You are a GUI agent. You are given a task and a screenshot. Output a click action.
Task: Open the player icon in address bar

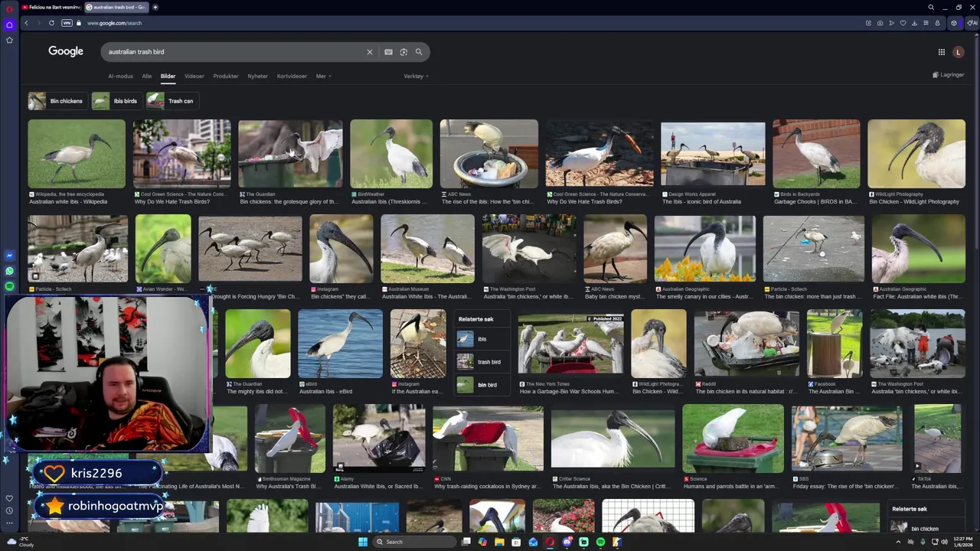click(x=891, y=23)
